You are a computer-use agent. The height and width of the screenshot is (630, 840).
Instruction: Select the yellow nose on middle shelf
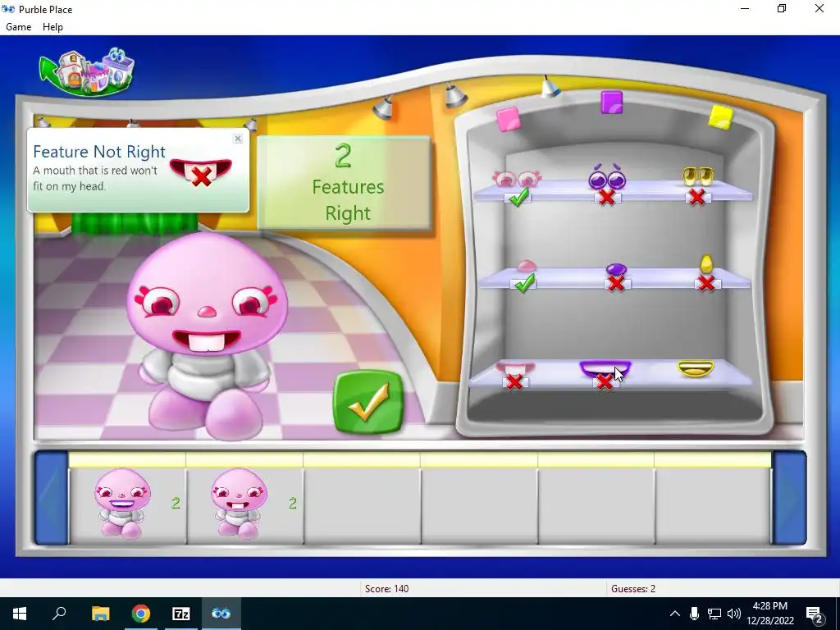pyautogui.click(x=706, y=263)
